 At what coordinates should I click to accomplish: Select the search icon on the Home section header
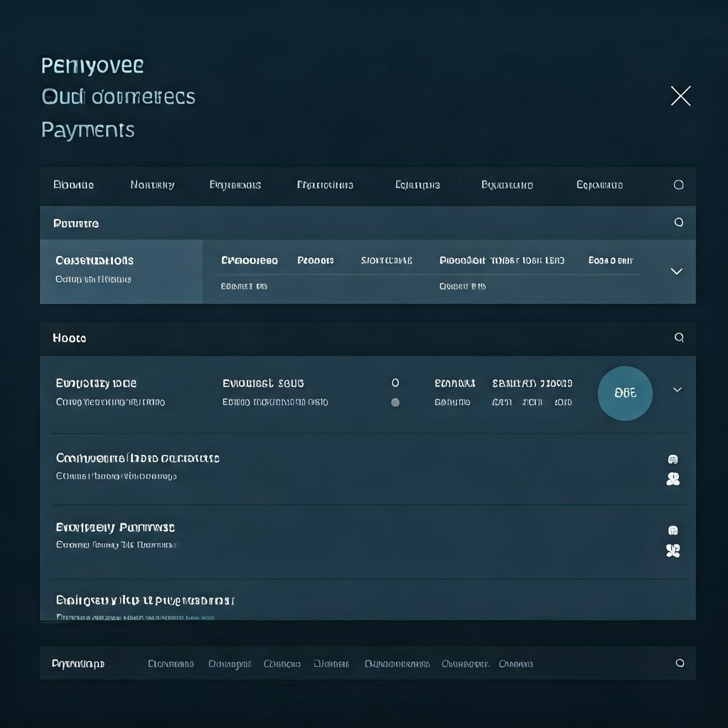(x=679, y=338)
